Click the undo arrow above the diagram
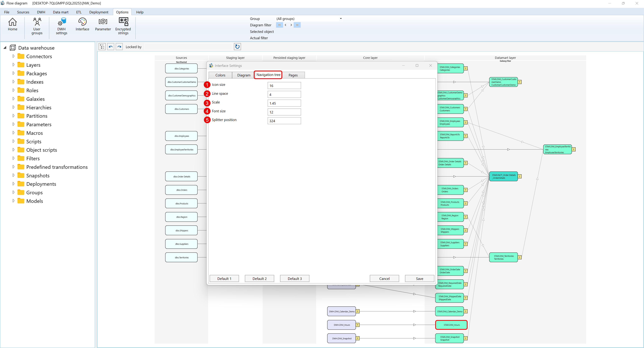This screenshot has height=348, width=644. 111,46
